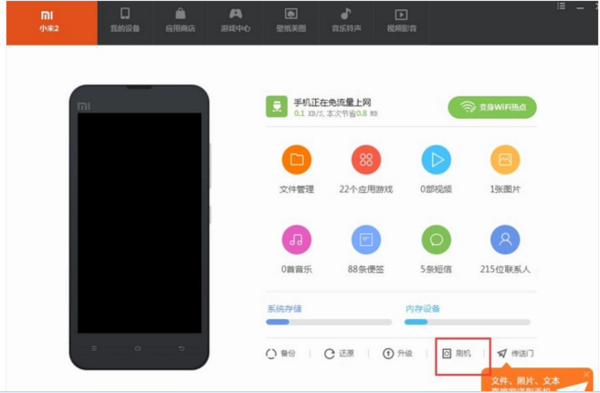The width and height of the screenshot is (600, 393).
Task: Switch to the 视频影音 video tab
Action: pos(401,20)
